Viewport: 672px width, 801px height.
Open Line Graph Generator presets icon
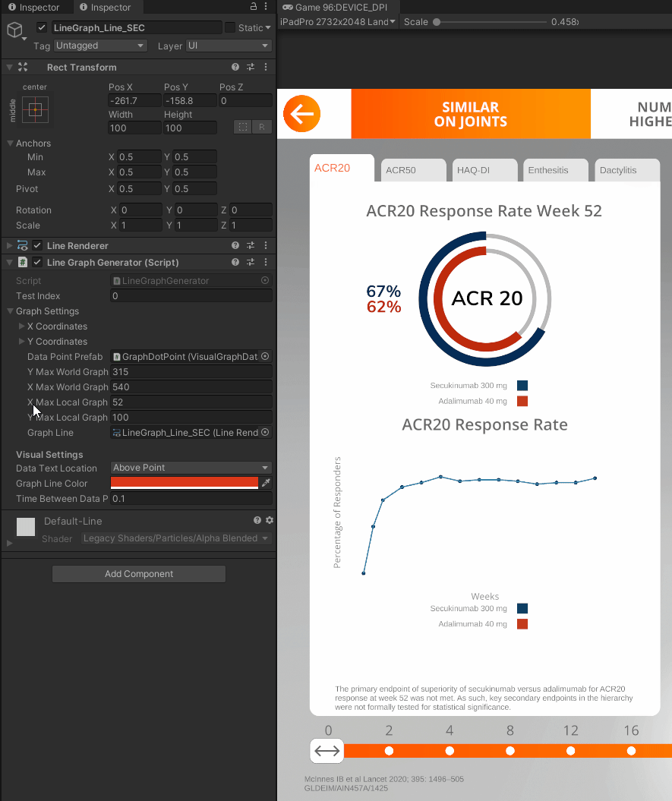251,262
